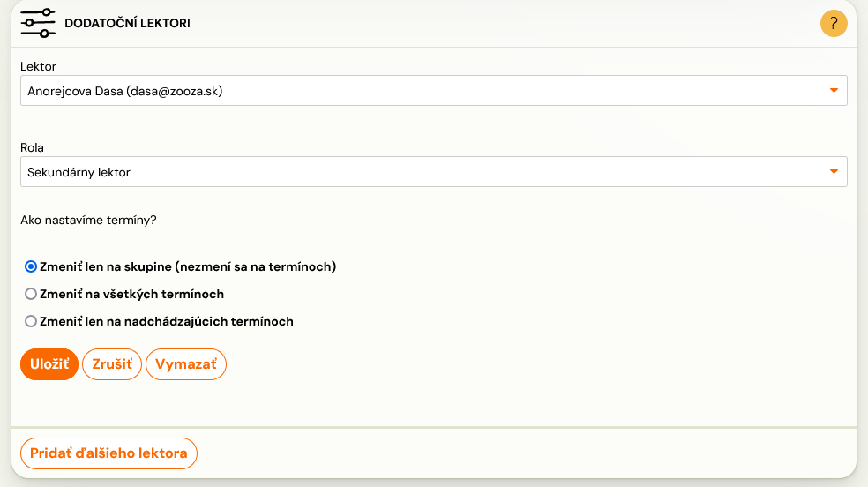The width and height of the screenshot is (868, 487).
Task: Select Zmeniť na všetkých termínoch radio option
Action: pos(31,294)
